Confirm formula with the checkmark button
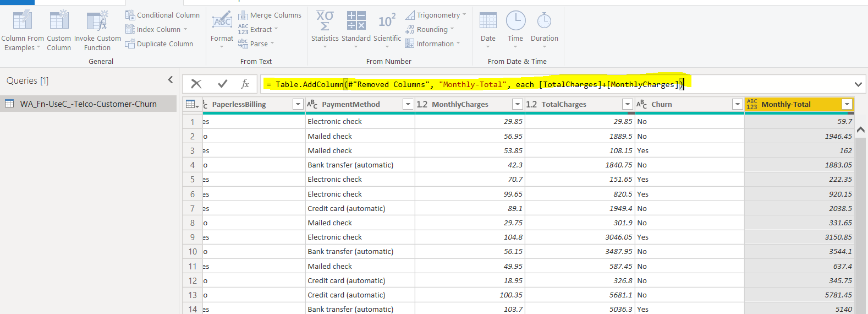The height and width of the screenshot is (314, 868). [222, 84]
